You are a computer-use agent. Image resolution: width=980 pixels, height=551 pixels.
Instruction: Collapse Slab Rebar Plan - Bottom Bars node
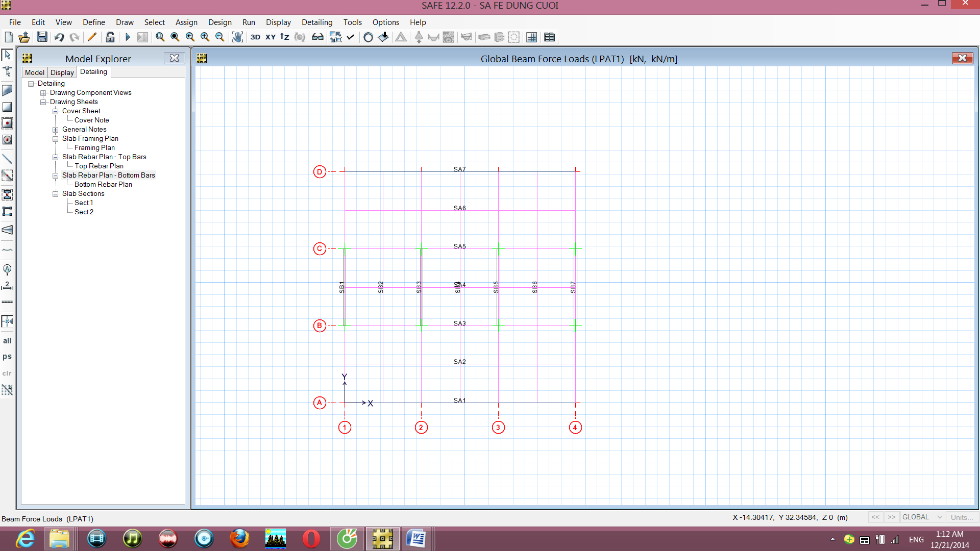[56, 176]
